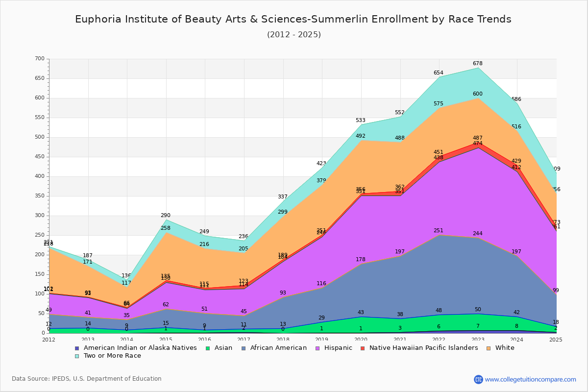Click the collegetuitioncompare.com link
The width and height of the screenshot is (588, 392).
pos(531,379)
